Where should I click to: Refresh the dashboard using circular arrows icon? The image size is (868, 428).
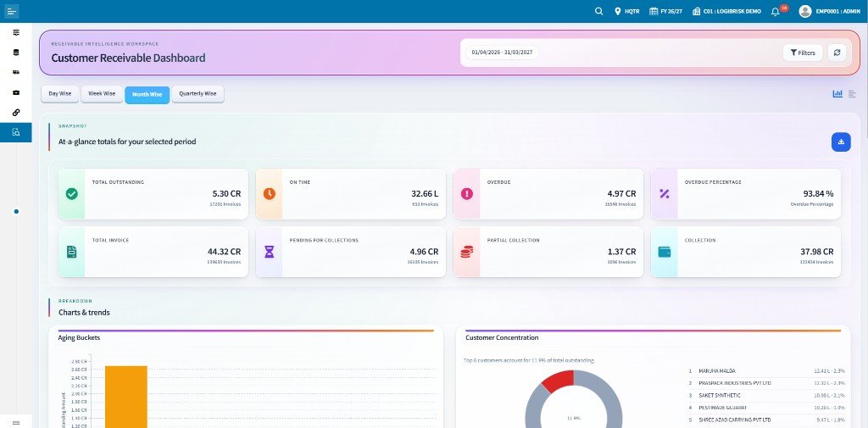(837, 53)
